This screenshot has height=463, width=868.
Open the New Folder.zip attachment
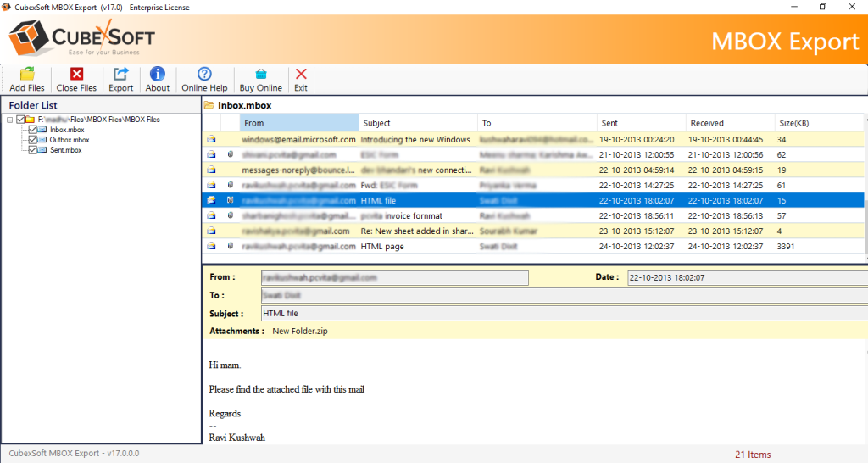click(301, 331)
